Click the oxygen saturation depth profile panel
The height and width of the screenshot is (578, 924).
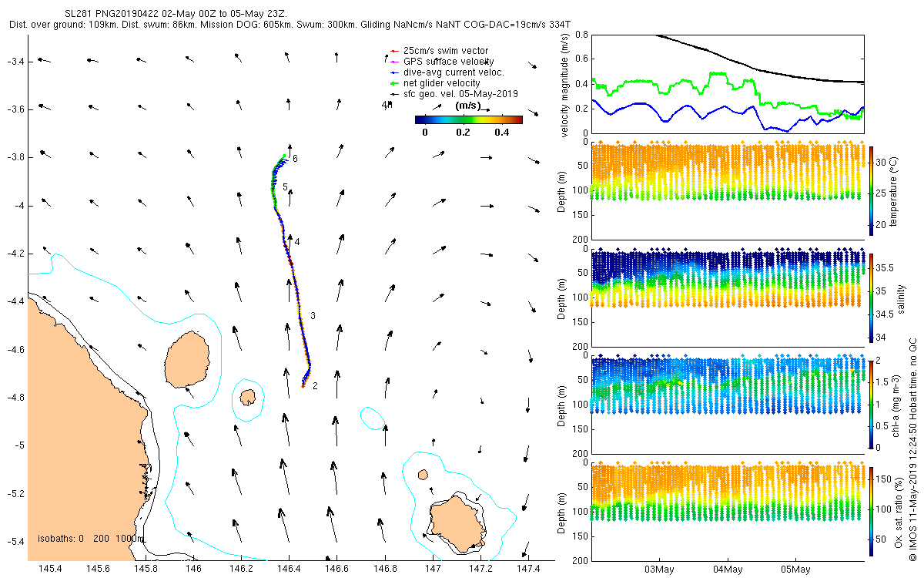pos(727,511)
